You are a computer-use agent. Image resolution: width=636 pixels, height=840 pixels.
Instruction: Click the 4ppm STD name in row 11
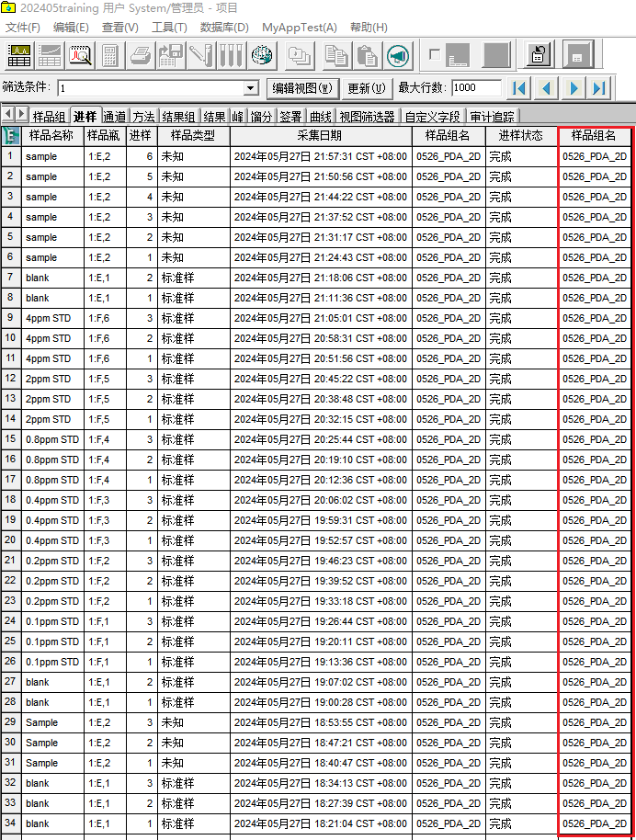pyautogui.click(x=48, y=358)
